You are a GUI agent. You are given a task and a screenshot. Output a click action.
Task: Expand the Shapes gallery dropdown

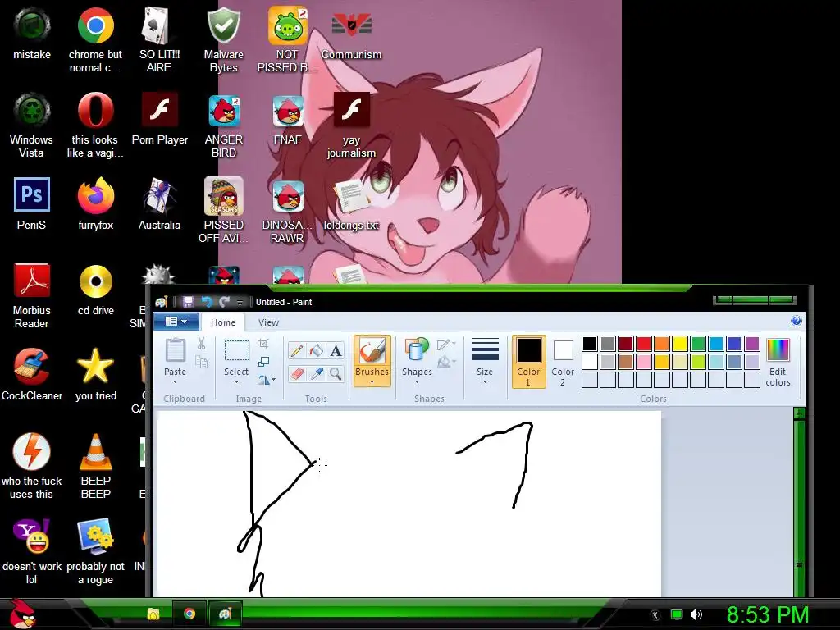[417, 382]
